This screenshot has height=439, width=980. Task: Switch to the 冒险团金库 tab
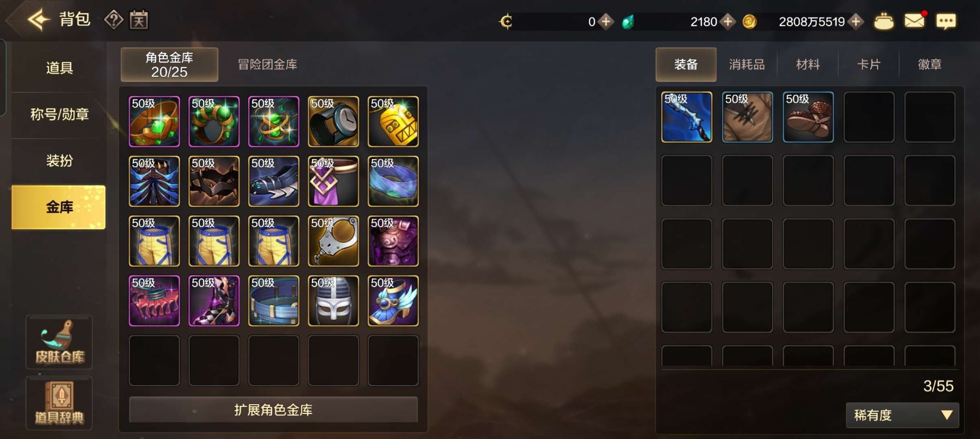click(x=267, y=64)
